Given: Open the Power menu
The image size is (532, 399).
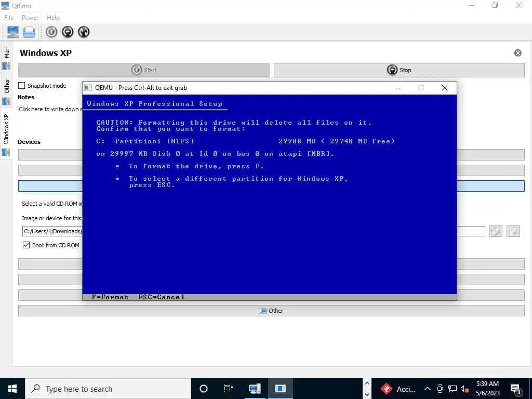Looking at the screenshot, I should (x=30, y=18).
